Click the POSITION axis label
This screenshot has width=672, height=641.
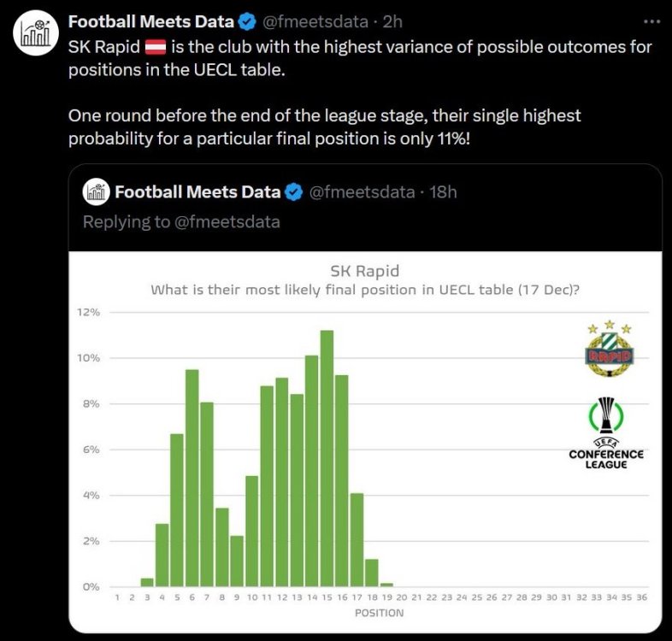[380, 613]
